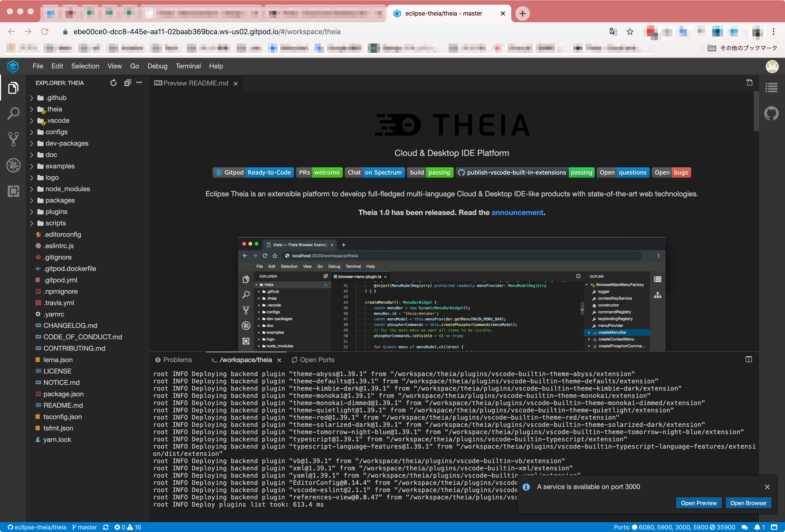The width and height of the screenshot is (785, 532).
Task: Open the Search view in the activity bar
Action: pyautogui.click(x=13, y=113)
